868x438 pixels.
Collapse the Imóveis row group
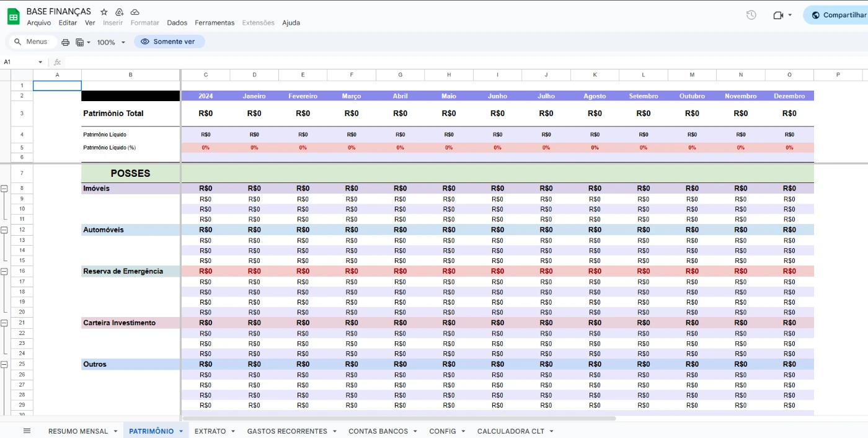4,189
